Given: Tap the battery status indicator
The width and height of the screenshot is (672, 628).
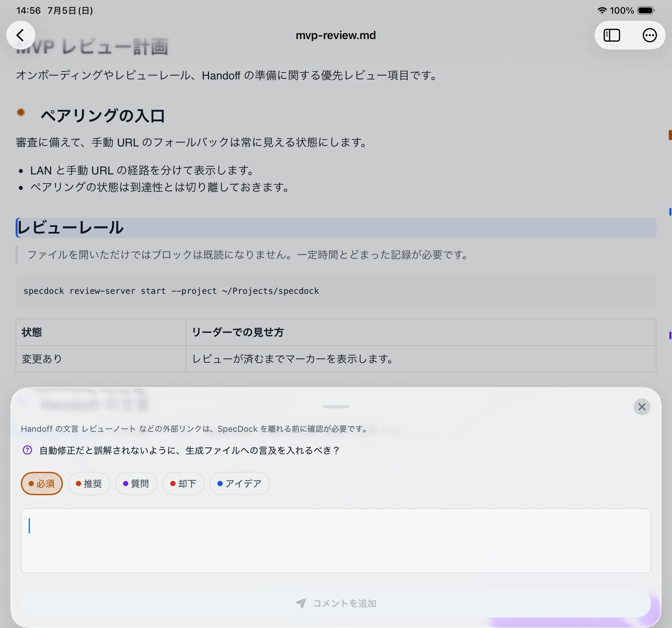Looking at the screenshot, I should (646, 10).
